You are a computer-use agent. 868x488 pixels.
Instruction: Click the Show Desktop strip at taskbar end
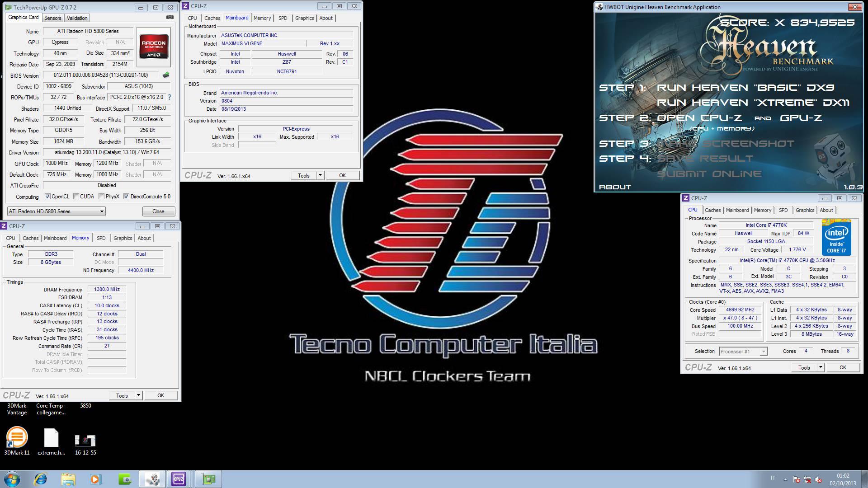(x=864, y=479)
